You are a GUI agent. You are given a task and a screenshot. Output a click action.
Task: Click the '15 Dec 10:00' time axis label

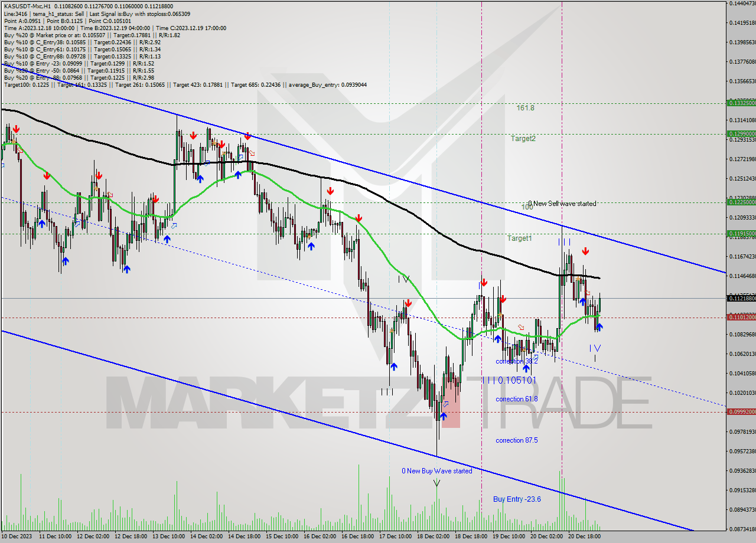pyautogui.click(x=282, y=537)
